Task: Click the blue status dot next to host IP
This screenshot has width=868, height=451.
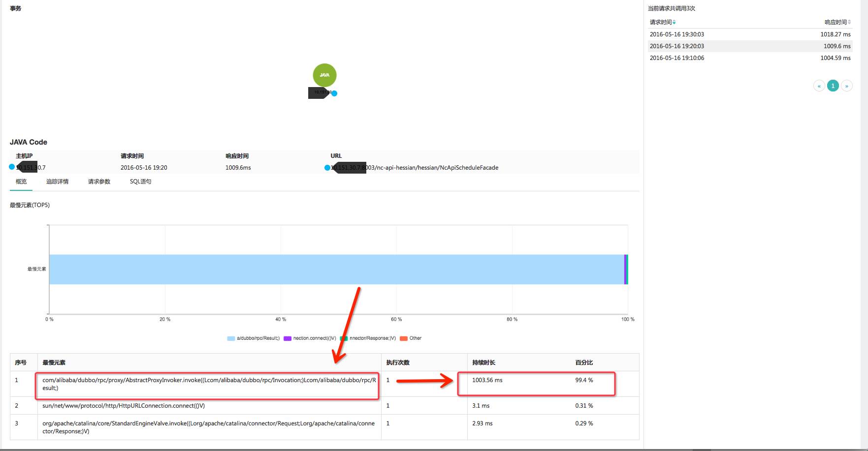Action: click(x=12, y=167)
